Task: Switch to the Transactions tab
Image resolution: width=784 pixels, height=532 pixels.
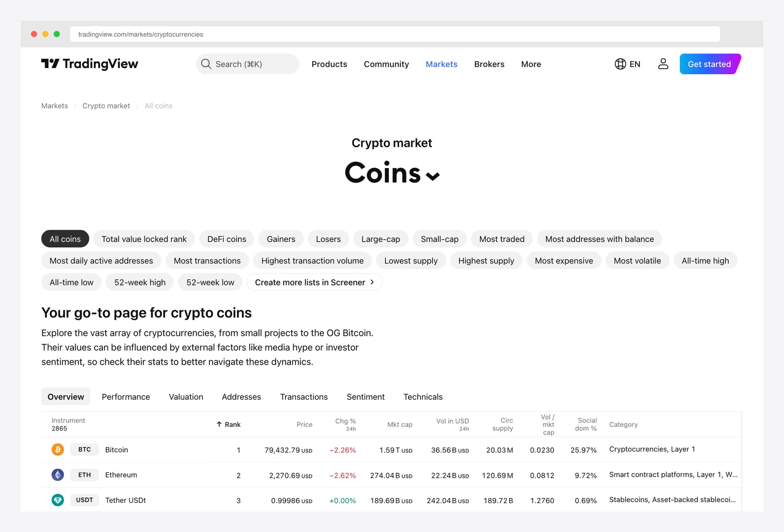Action: 304,397
